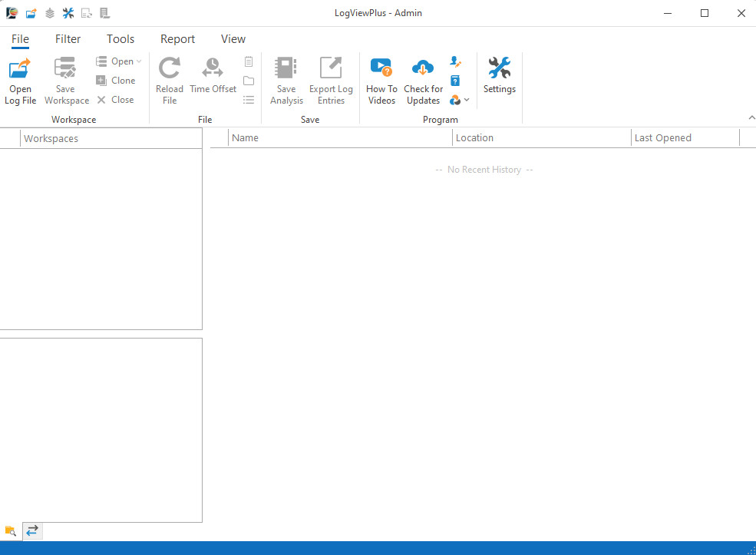Screen dimensions: 756x555
Task: Switch to the Filter ribbon tab
Action: point(68,39)
